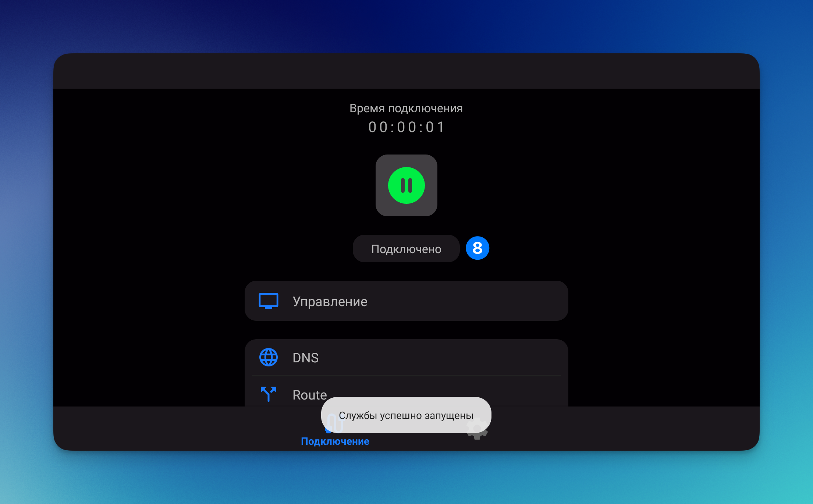The width and height of the screenshot is (813, 504).
Task: Pause the connection with the green button
Action: [406, 185]
